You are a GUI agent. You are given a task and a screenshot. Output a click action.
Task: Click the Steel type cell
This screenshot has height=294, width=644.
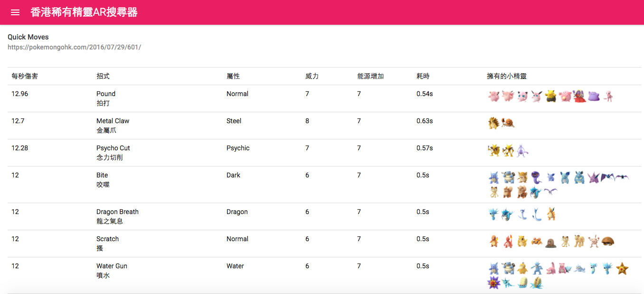coord(234,121)
